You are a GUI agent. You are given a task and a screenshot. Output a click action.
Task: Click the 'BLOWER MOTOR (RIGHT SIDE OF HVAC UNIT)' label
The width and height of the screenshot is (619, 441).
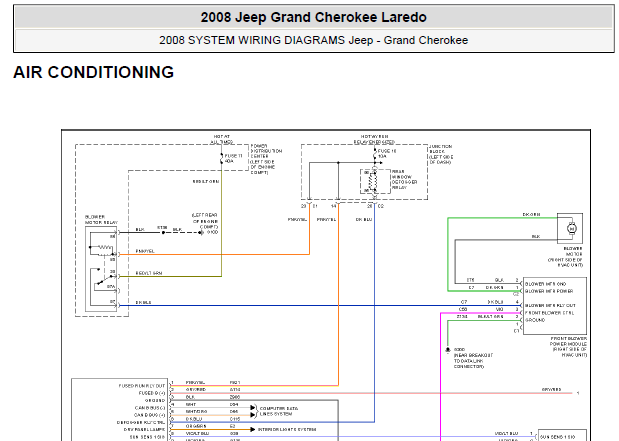(x=565, y=257)
